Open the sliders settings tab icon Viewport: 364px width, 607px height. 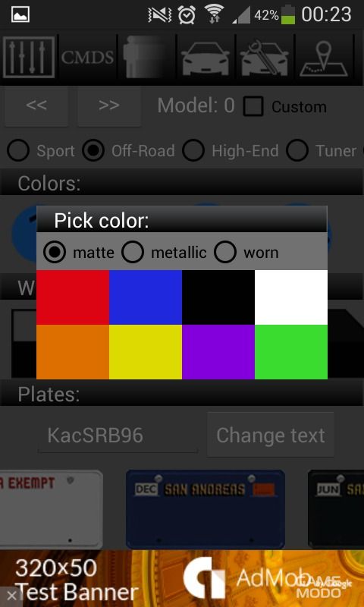pos(29,58)
